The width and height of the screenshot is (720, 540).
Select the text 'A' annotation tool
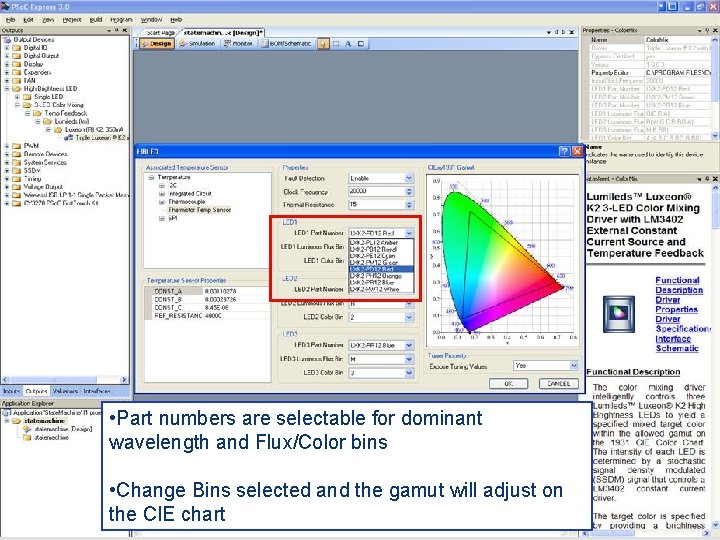point(348,44)
